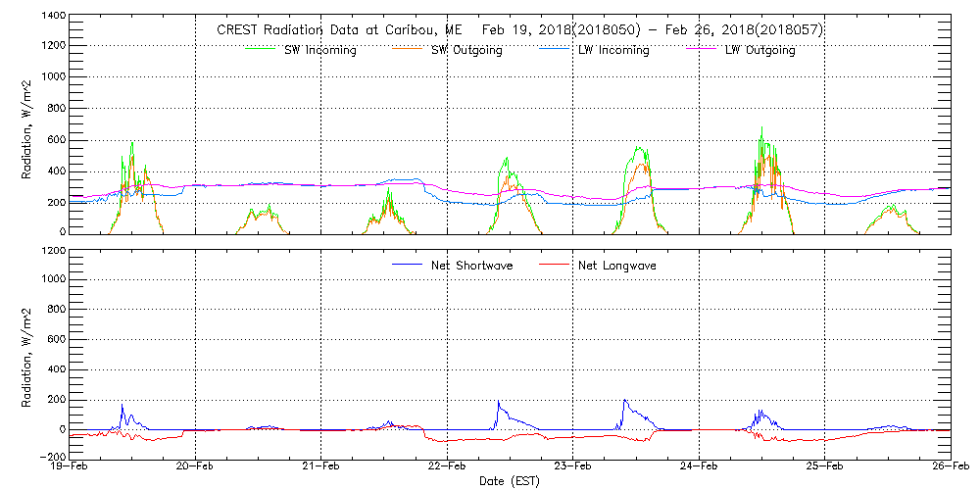Select the 23-Feb date tick label

pos(573,467)
